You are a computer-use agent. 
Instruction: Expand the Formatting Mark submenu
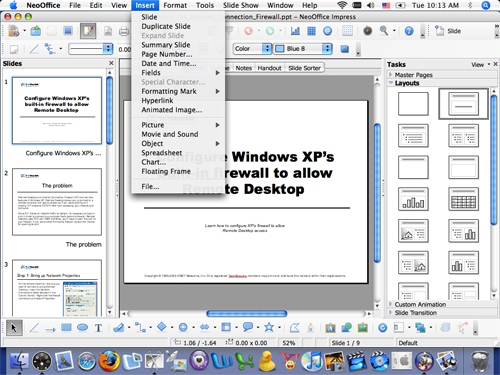pos(178,91)
